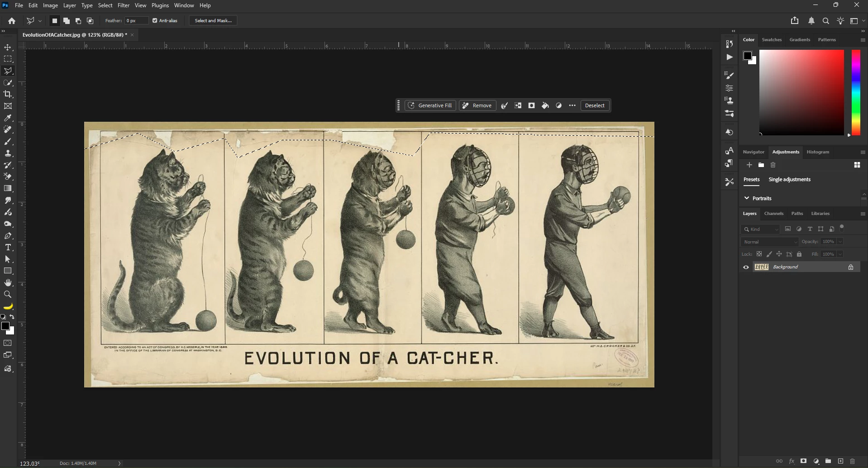868x468 pixels.
Task: Create a new layer with plus icon
Action: pyautogui.click(x=840, y=461)
